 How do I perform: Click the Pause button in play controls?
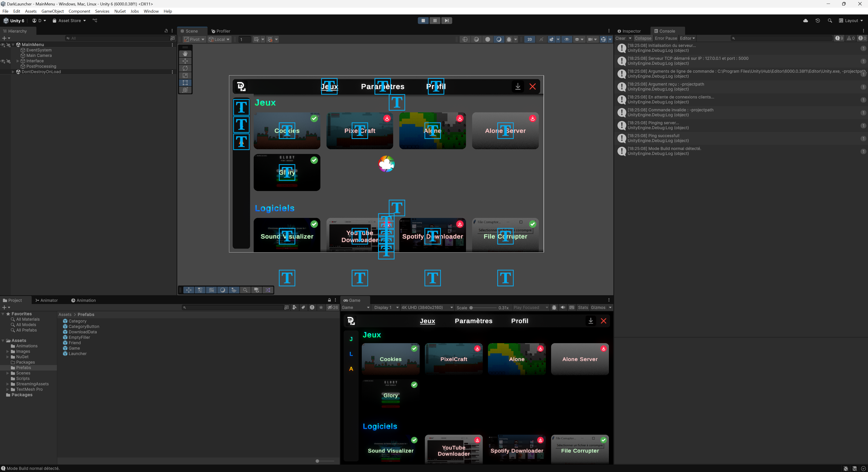pos(435,21)
